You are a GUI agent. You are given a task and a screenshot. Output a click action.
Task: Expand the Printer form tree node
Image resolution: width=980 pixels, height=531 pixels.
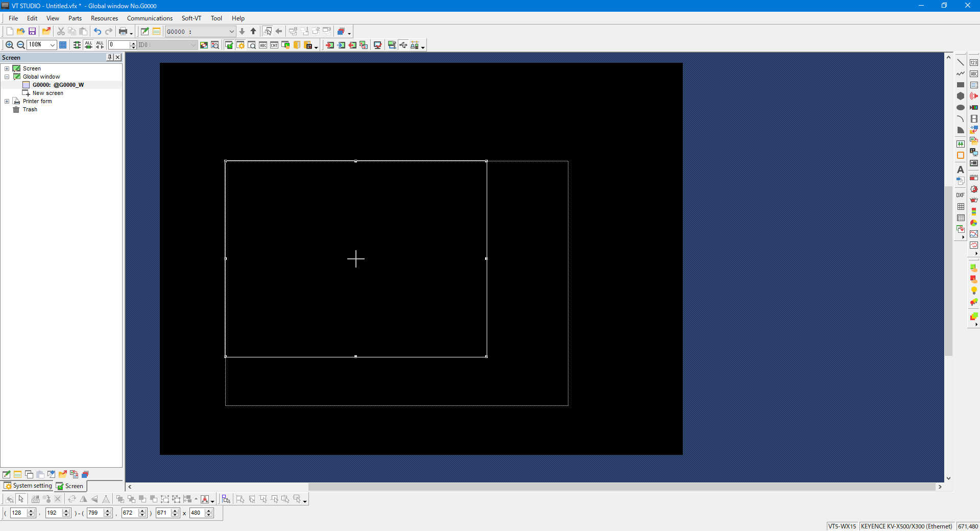pos(7,101)
